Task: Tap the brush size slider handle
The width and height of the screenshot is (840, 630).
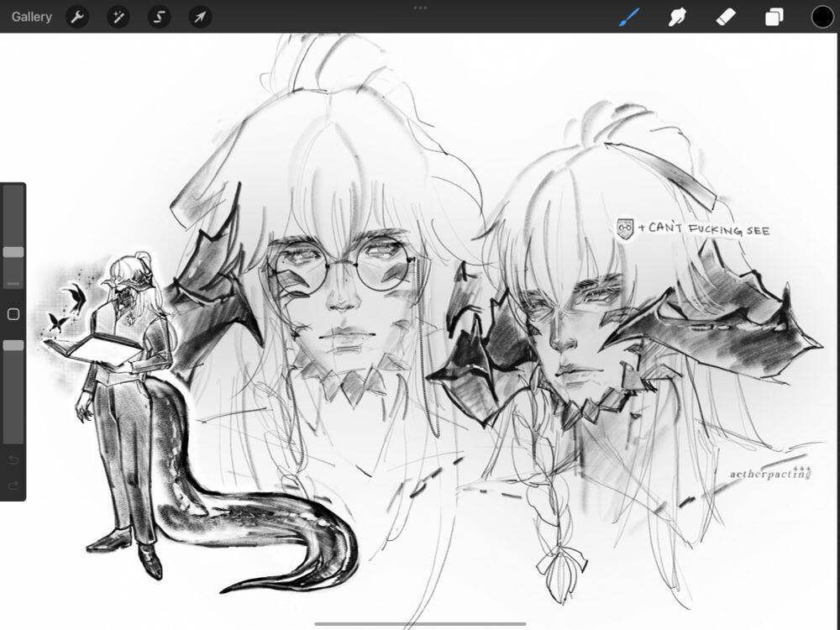Action: click(13, 252)
